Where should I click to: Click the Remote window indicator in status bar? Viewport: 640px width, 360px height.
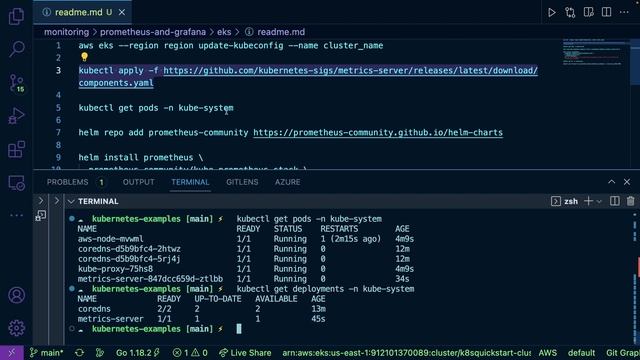click(x=12, y=353)
